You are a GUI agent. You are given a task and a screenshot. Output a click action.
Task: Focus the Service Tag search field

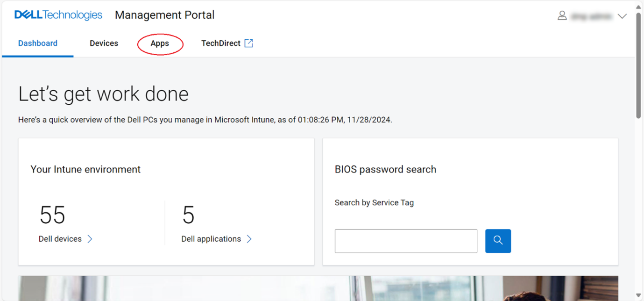pos(406,241)
